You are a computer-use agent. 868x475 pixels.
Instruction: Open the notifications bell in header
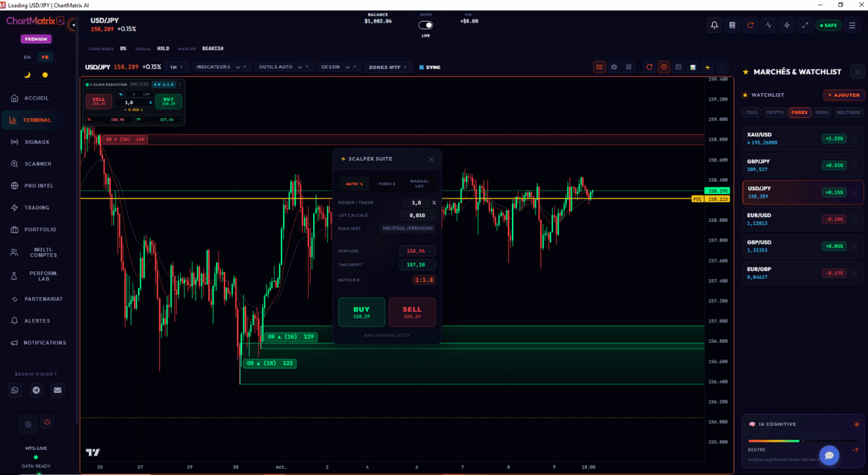(x=714, y=25)
